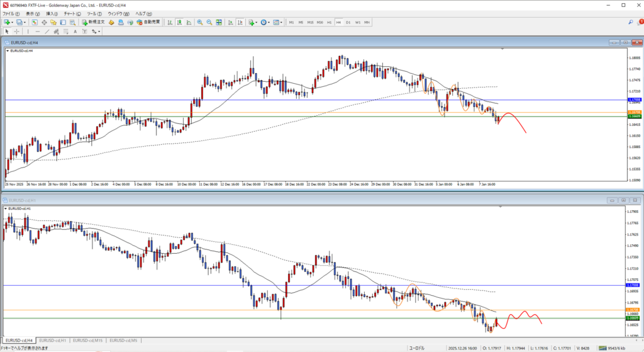Expand the Periodicity clock dropdown

click(265, 22)
